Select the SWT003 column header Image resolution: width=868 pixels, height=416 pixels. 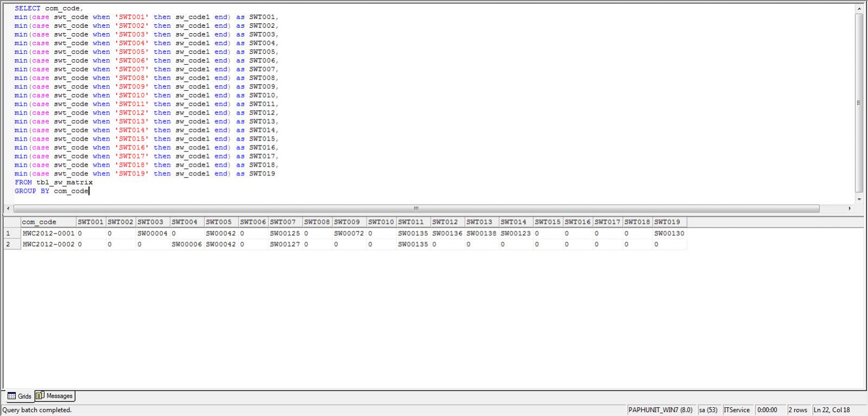pyautogui.click(x=153, y=222)
